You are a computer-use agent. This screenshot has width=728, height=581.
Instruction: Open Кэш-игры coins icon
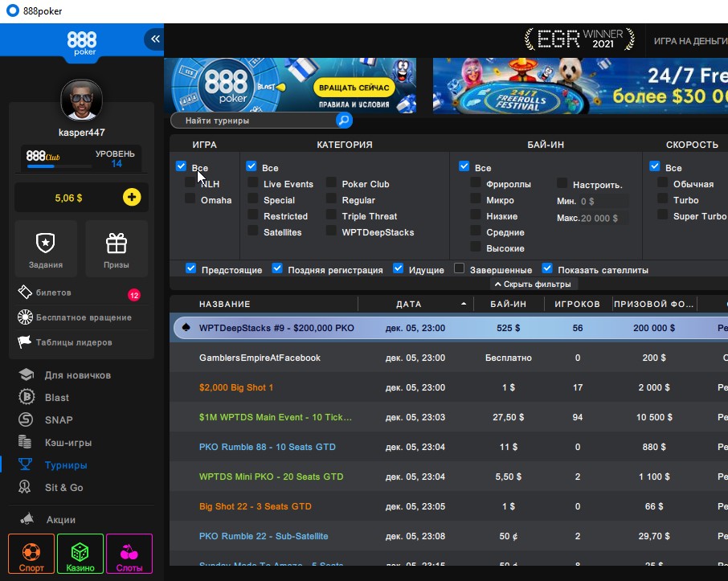(25, 442)
